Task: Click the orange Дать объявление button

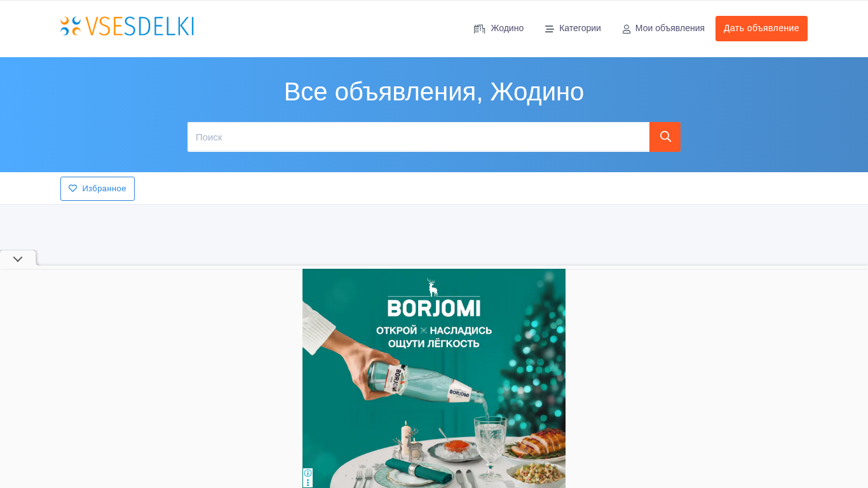Action: 761,29
